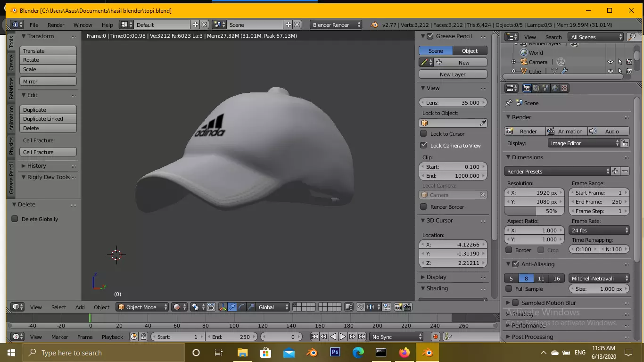Image resolution: width=644 pixels, height=362 pixels.
Task: Enable the rotate manipulator arc icon
Action: pos(241,307)
